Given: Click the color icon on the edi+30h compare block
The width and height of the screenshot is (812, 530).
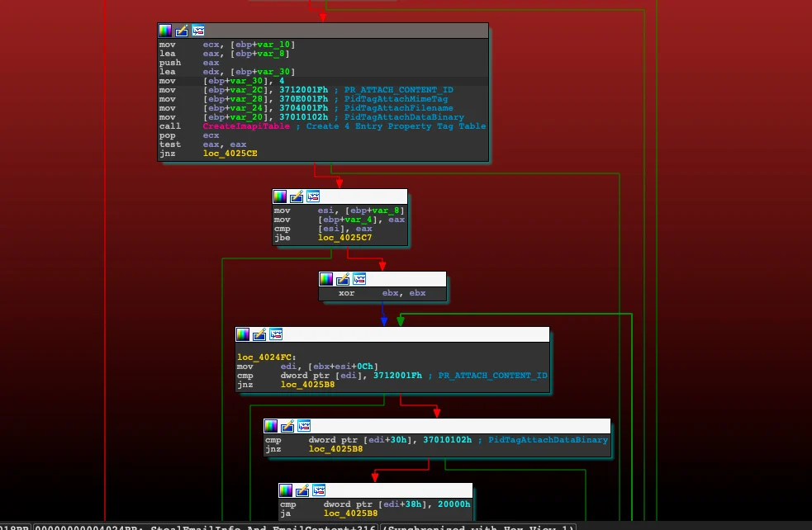Looking at the screenshot, I should 271,426.
